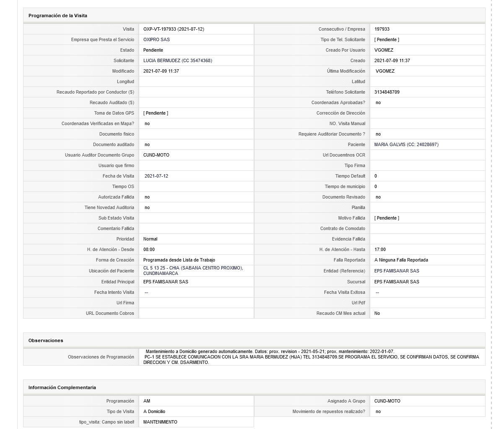Select Observaciones de Programación text block
Image resolution: width=504 pixels, height=429 pixels.
(x=312, y=357)
